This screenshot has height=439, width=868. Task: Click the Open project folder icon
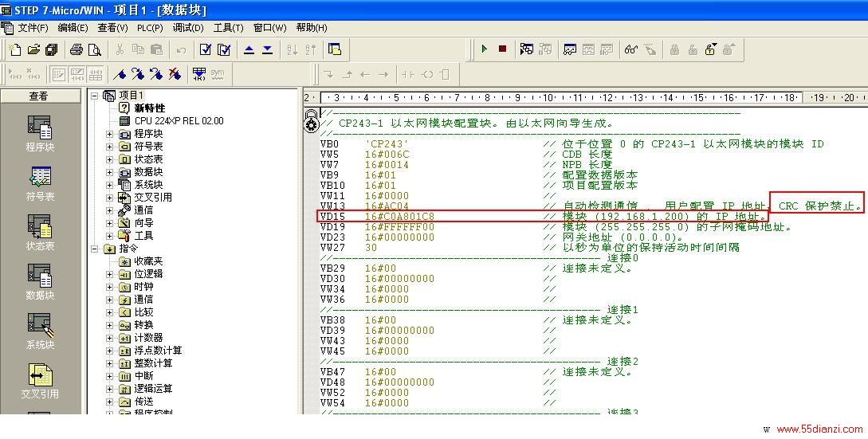click(x=33, y=50)
